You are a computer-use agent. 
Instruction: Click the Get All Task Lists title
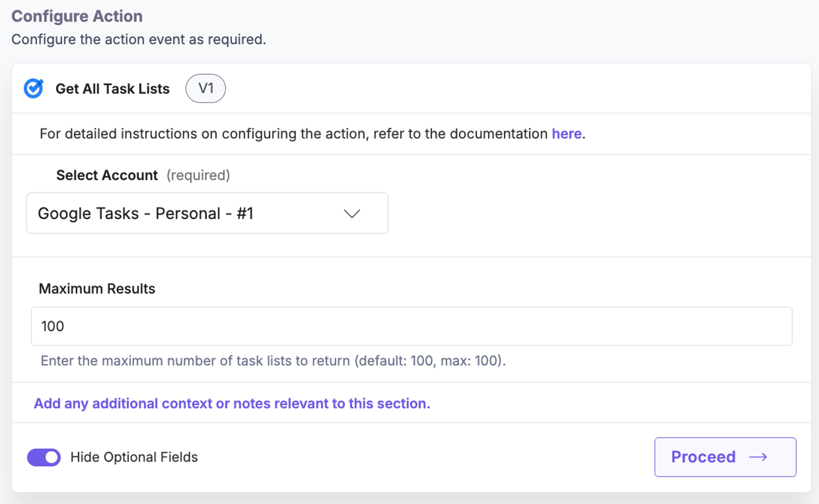tap(112, 89)
